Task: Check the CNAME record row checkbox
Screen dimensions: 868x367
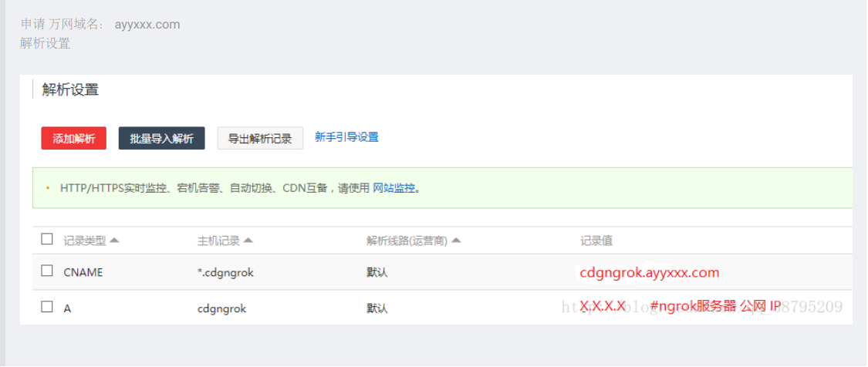Action: click(x=47, y=271)
